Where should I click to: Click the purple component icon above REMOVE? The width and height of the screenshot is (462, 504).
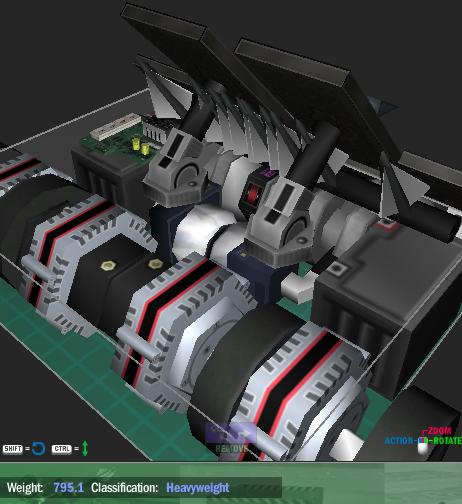click(231, 433)
